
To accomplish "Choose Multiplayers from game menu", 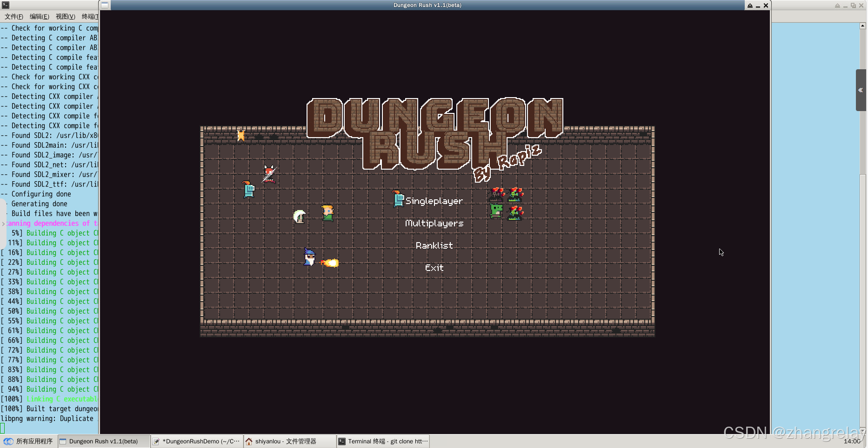I will [x=434, y=223].
